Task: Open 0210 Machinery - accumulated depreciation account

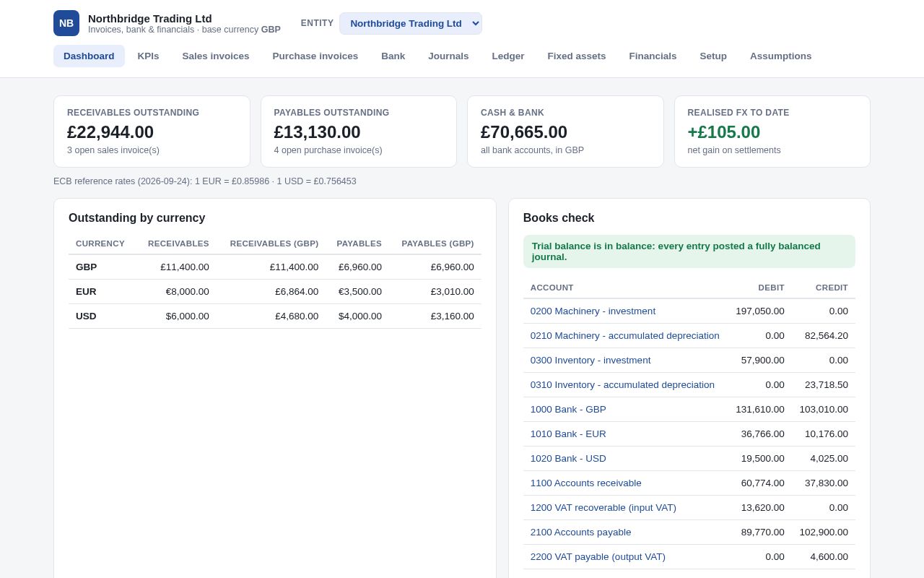Action: tap(625, 336)
